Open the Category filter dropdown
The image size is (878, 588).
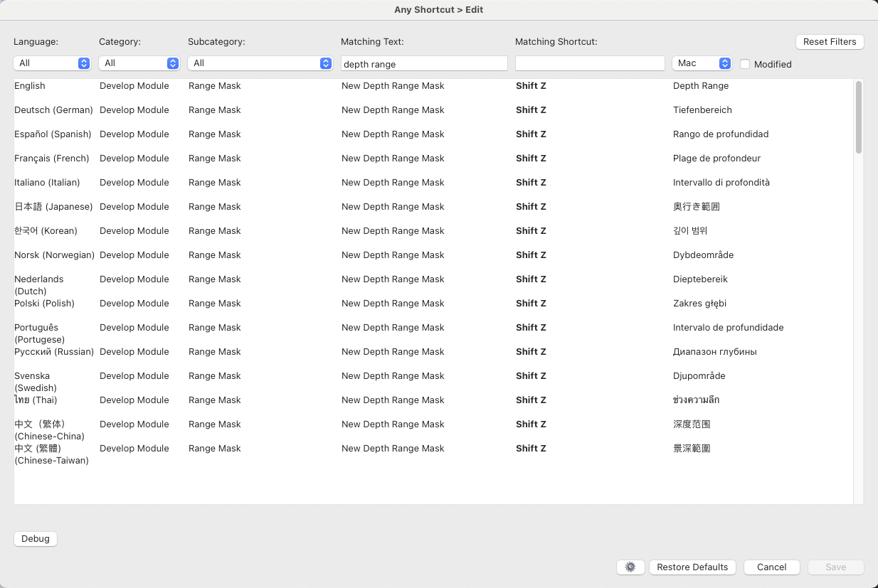(x=139, y=63)
